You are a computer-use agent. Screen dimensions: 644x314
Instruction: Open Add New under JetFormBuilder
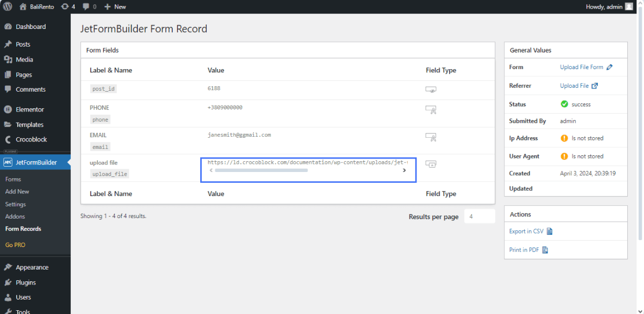pos(17,191)
